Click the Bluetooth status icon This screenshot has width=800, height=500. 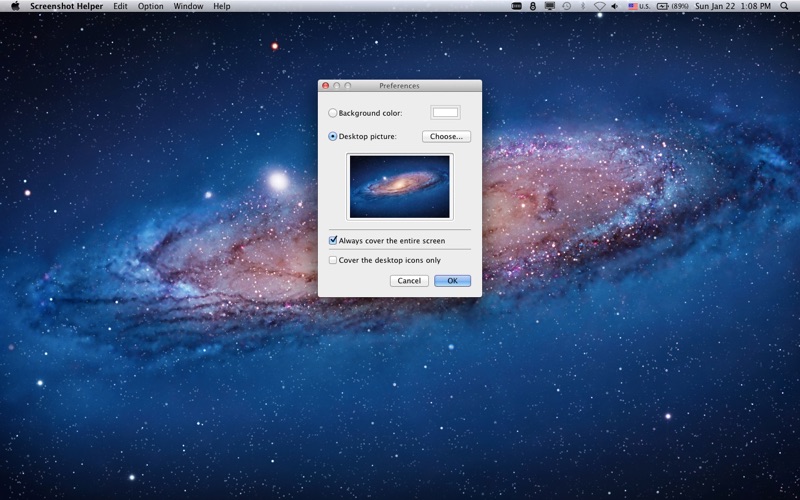[583, 6]
